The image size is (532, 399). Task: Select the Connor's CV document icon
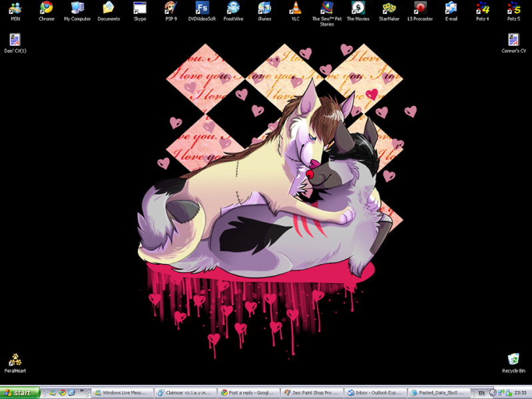513,43
